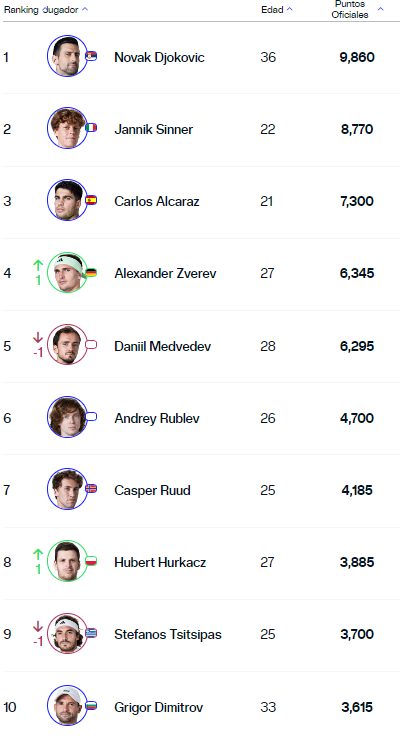
Task: Open Grigor Dimitrov's name link
Action: (159, 707)
